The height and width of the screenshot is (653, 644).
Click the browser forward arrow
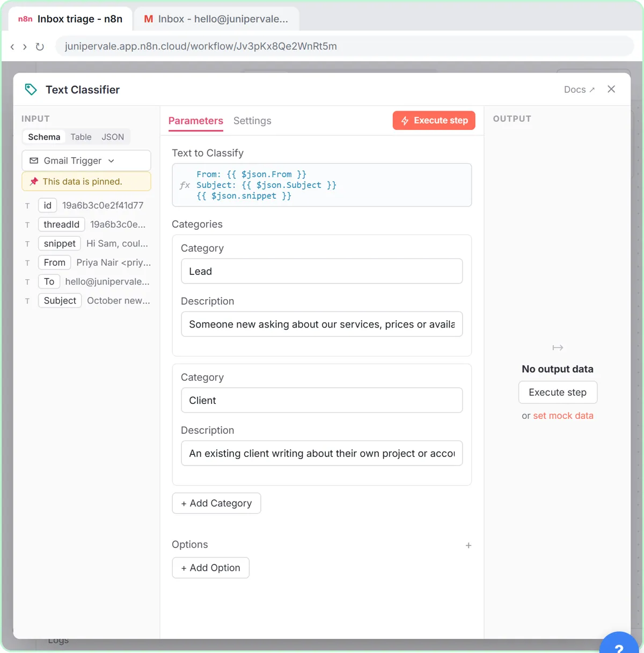click(25, 47)
